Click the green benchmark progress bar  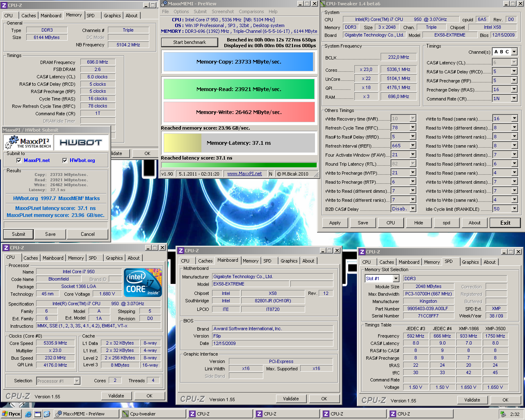pyautogui.click(x=239, y=165)
